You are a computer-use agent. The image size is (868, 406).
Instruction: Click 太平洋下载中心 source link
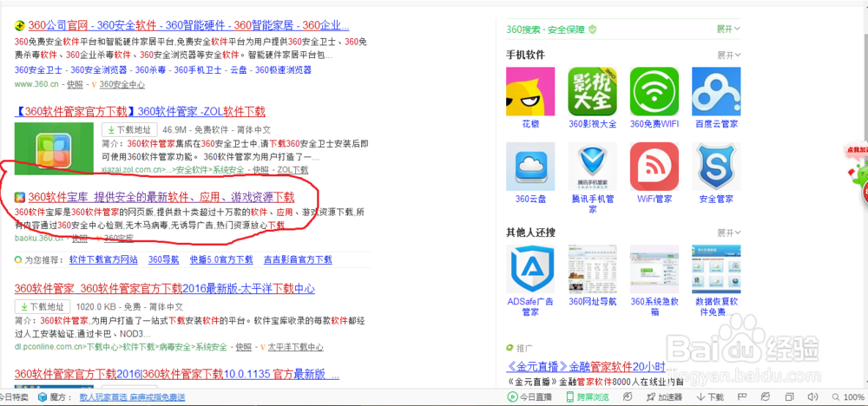(296, 347)
